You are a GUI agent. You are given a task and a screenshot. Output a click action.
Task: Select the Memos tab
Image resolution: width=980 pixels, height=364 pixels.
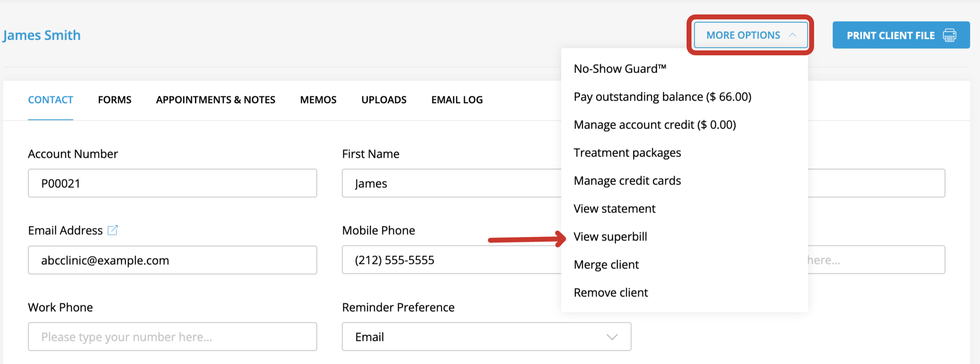tap(318, 100)
